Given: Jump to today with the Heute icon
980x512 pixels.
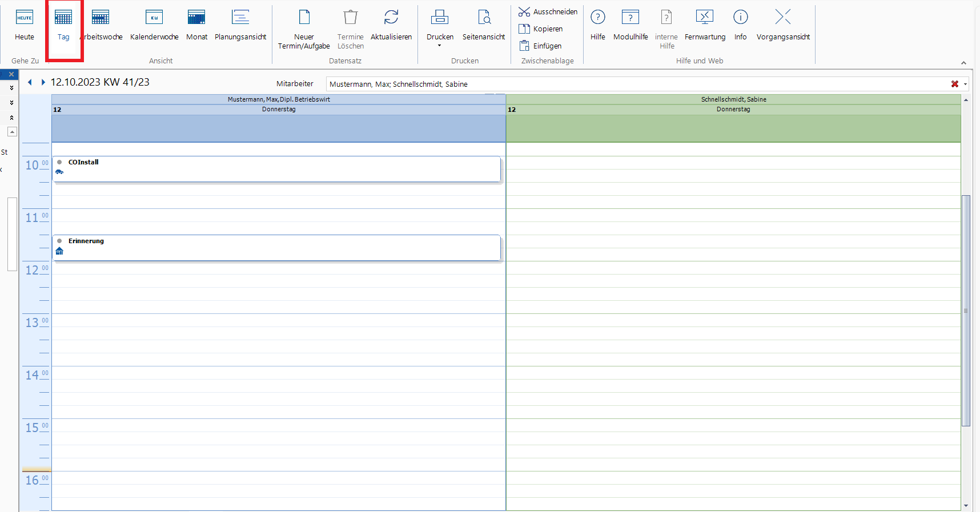Looking at the screenshot, I should [x=25, y=25].
